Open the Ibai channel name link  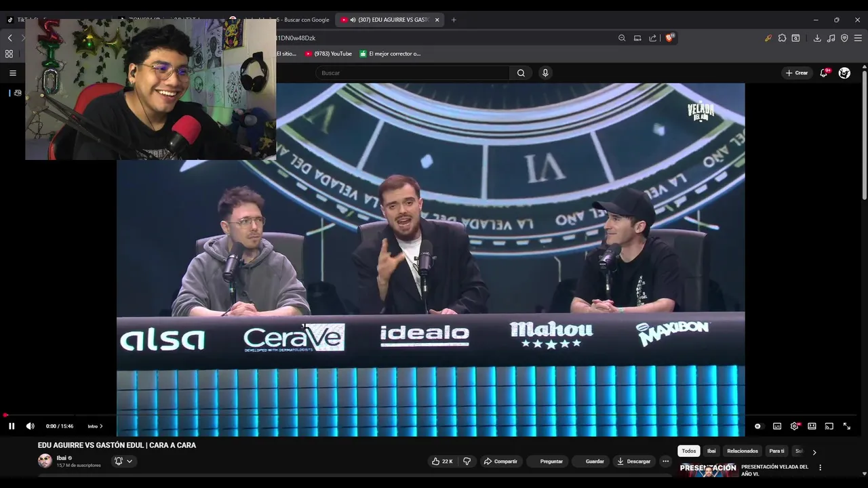pyautogui.click(x=62, y=458)
